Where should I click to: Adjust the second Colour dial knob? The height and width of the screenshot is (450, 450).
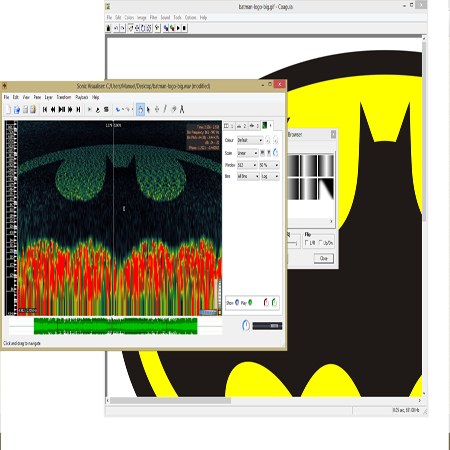coord(276,140)
